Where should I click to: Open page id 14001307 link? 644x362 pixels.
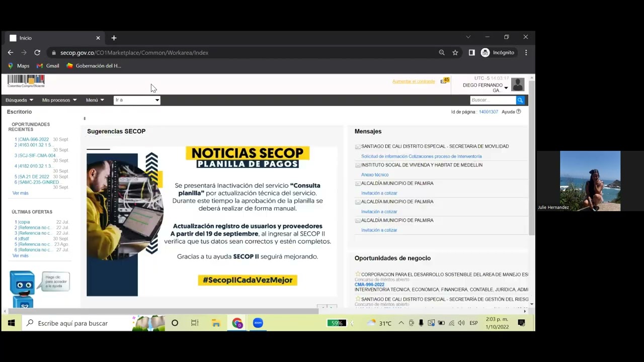pyautogui.click(x=488, y=112)
